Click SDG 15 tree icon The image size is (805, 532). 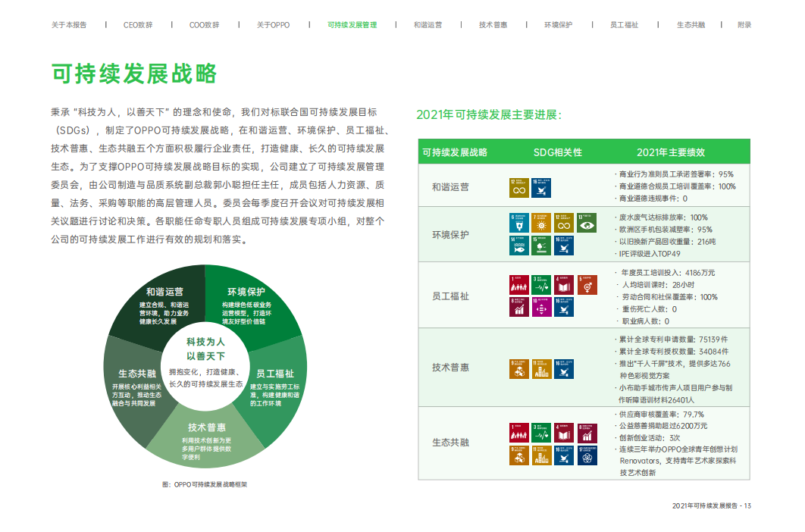(541, 246)
